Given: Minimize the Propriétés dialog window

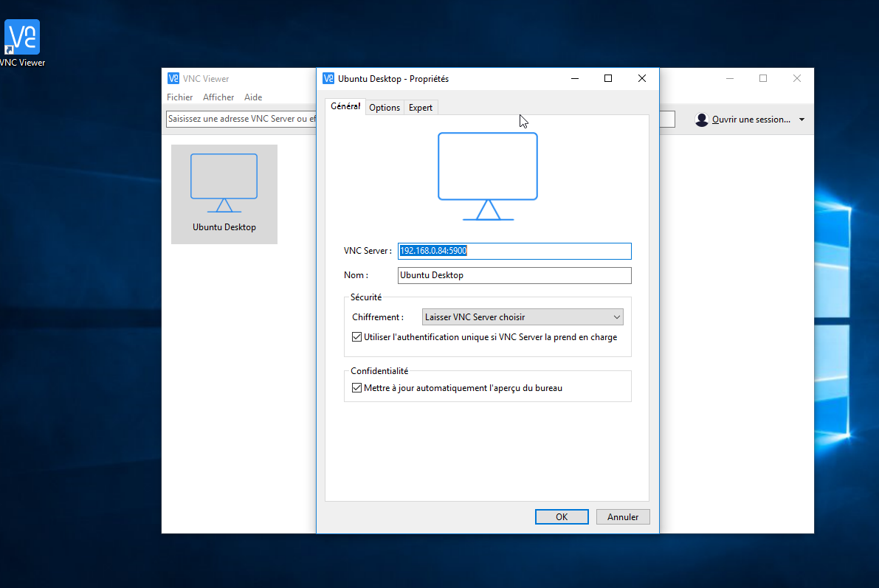Looking at the screenshot, I should [575, 78].
